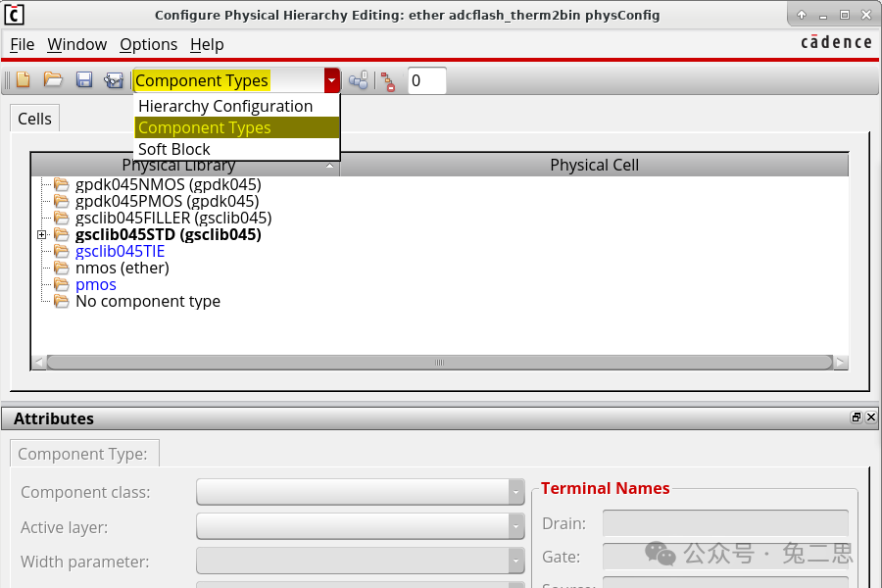The image size is (882, 588).
Task: Select the blue pmos entry
Action: pos(96,285)
